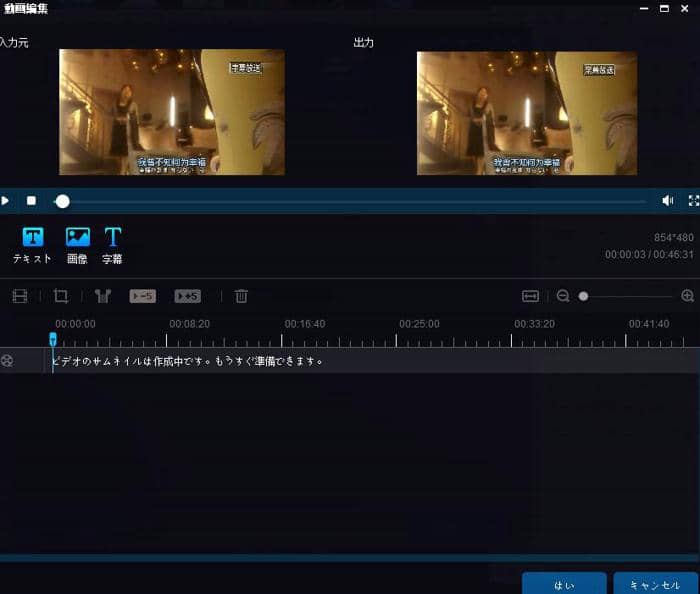Click the 00:00:03 / 00:46:31 time display
Image resolution: width=700 pixels, height=594 pixels.
click(650, 254)
